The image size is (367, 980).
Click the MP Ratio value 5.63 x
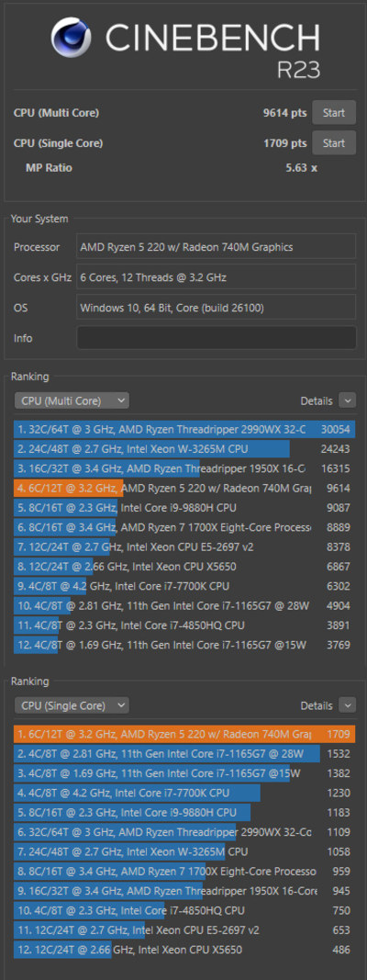(x=302, y=167)
